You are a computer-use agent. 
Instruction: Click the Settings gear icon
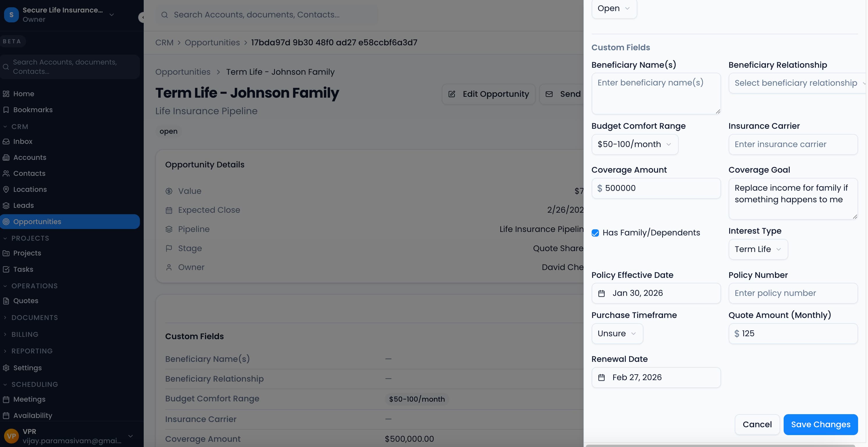point(6,368)
